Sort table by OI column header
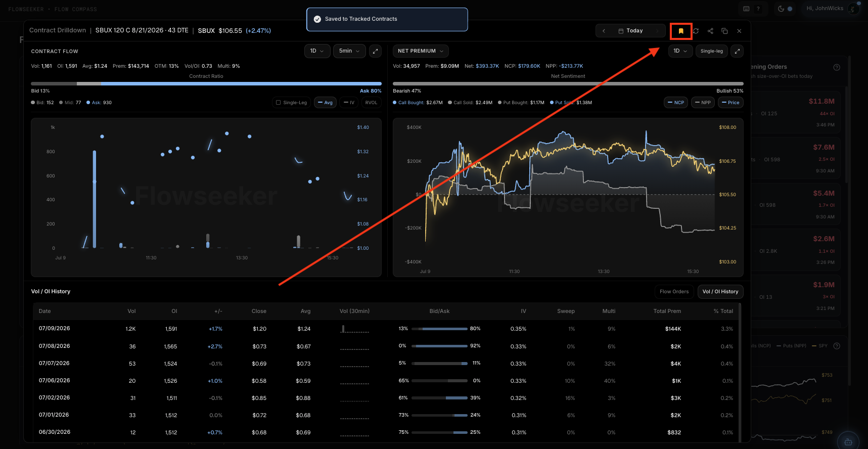 [174, 311]
